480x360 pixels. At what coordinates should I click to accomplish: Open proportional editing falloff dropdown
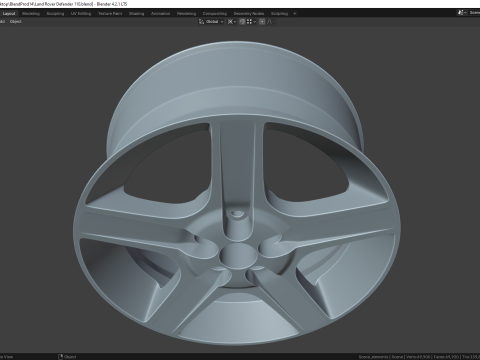click(x=271, y=22)
